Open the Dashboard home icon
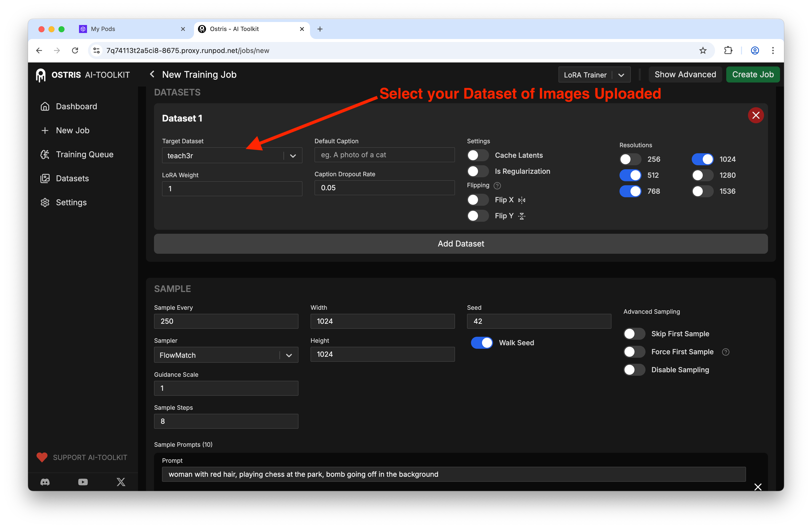Image resolution: width=812 pixels, height=528 pixels. pos(45,106)
